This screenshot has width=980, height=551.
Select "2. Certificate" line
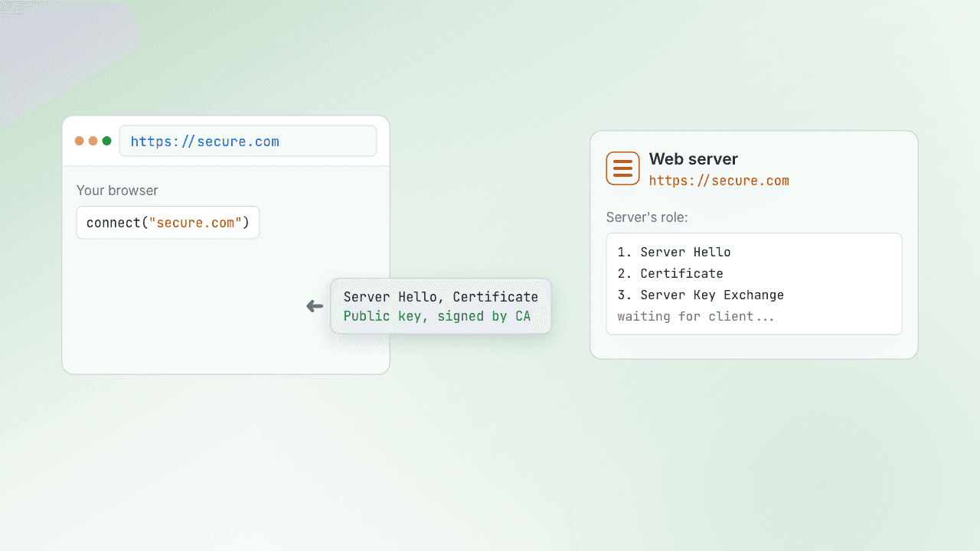(x=671, y=273)
